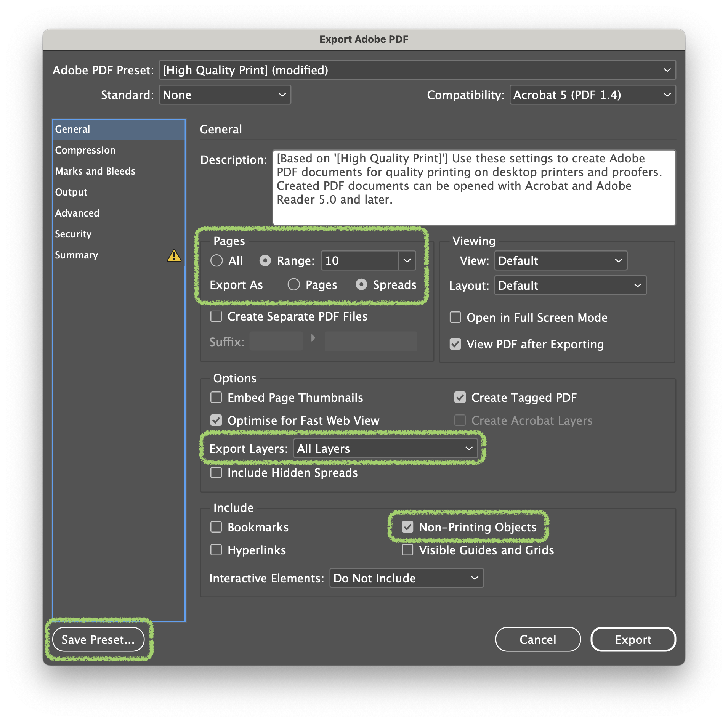Toggle Optimise for Fast Web View
Screen dimensions: 728x722
216,420
